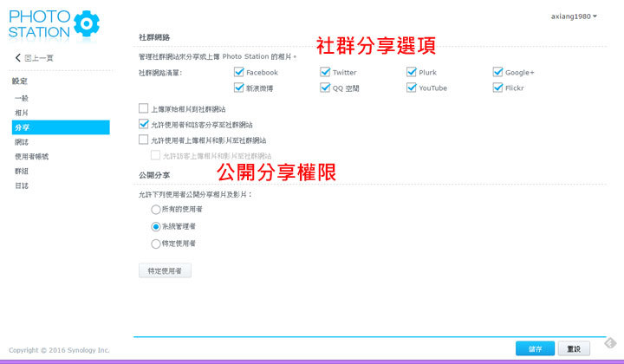Uncheck the 新浪微博 checkbox

(239, 88)
